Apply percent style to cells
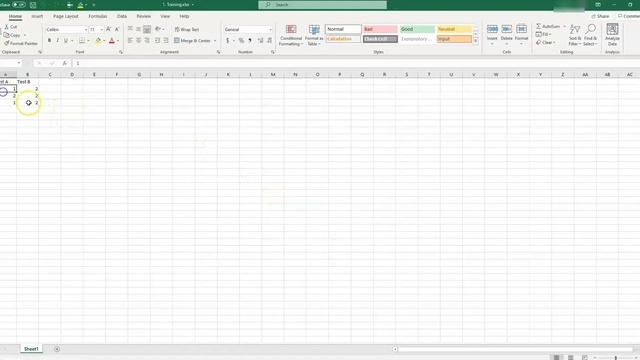 tap(241, 40)
